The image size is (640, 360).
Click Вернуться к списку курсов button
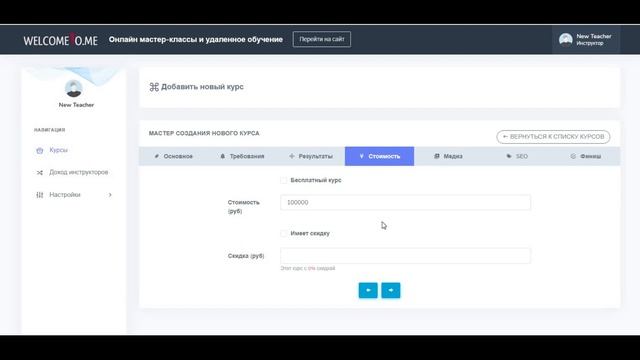tap(553, 137)
